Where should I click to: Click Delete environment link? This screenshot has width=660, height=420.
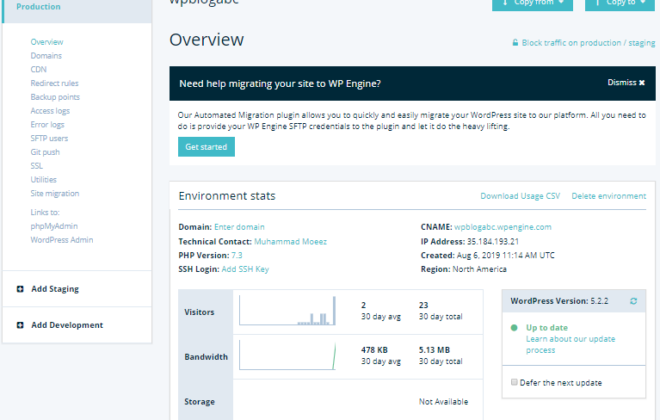(609, 196)
